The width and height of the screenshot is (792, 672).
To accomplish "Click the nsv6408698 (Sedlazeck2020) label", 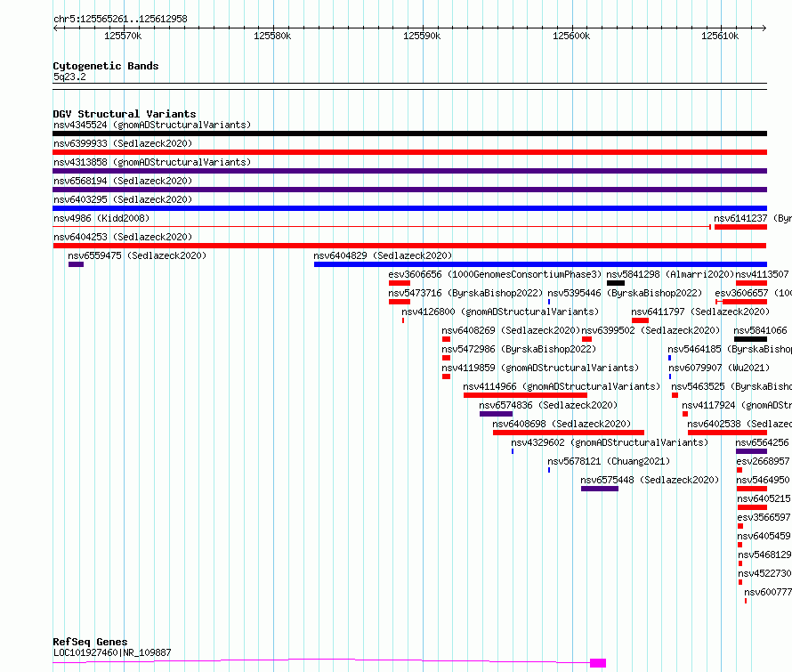I will tap(562, 424).
